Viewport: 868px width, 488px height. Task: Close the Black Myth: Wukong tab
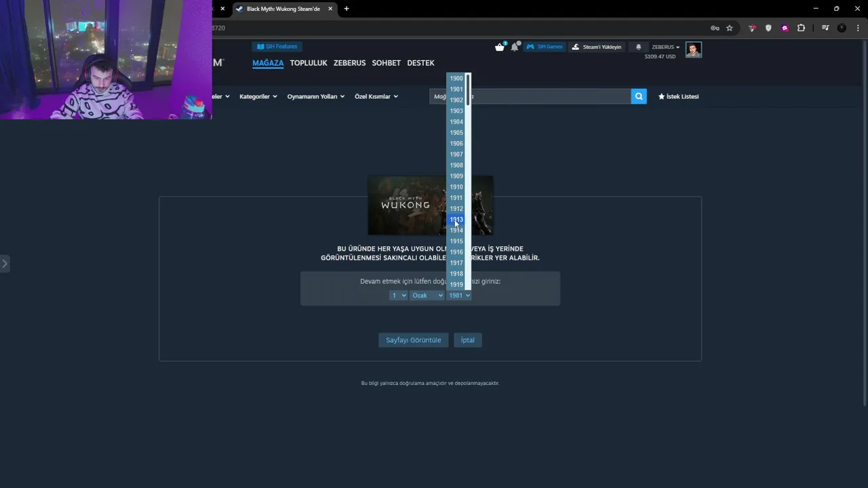330,9
